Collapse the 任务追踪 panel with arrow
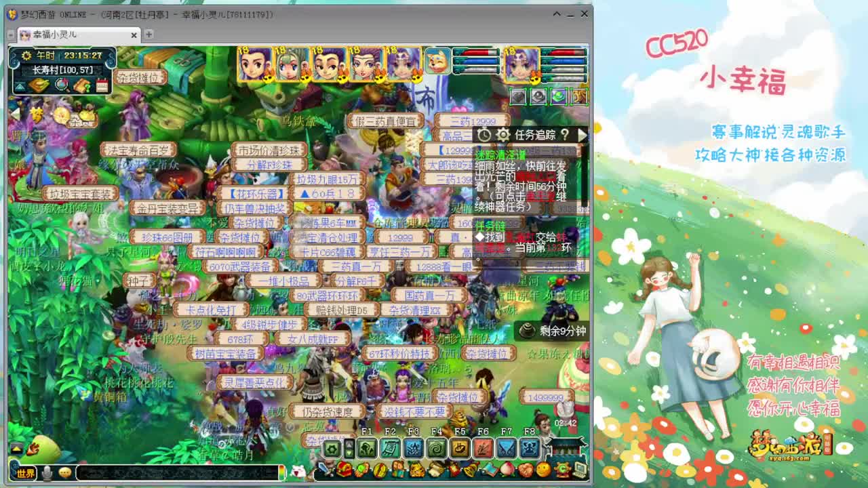This screenshot has width=868, height=488. [581, 135]
